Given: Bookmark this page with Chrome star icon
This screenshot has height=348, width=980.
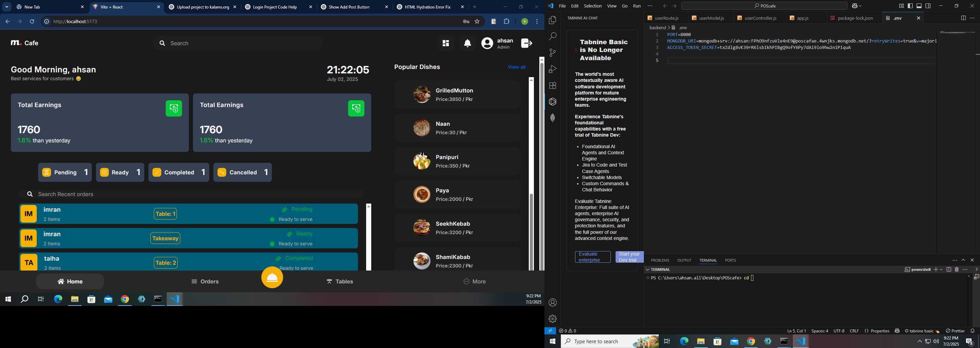Looking at the screenshot, I should (477, 22).
